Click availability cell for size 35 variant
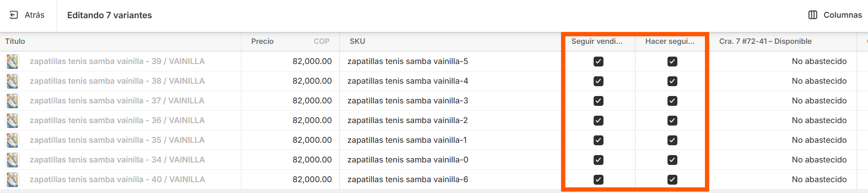 tap(783, 140)
